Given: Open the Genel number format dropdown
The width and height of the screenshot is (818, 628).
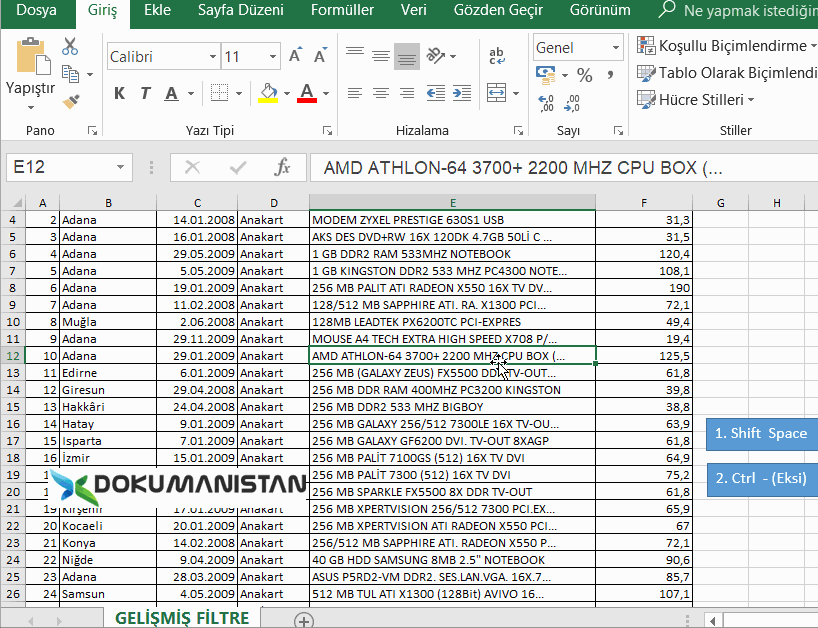Looking at the screenshot, I should [x=616, y=47].
